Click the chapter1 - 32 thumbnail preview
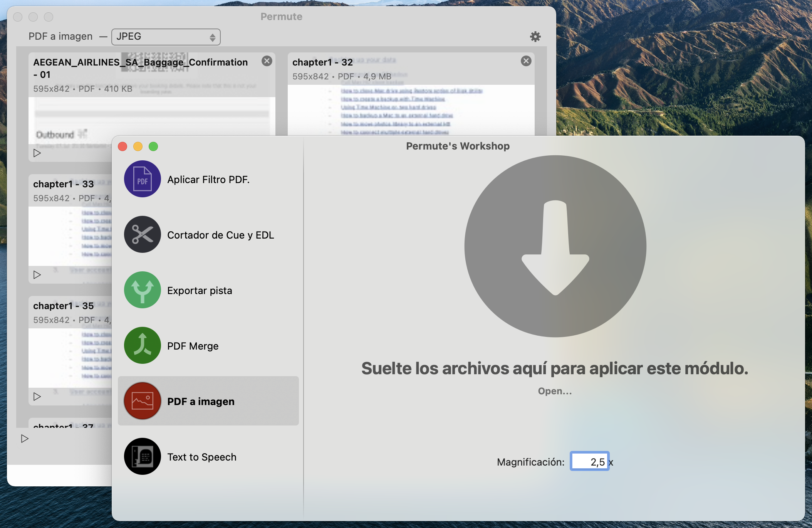The height and width of the screenshot is (528, 812). pos(411,110)
